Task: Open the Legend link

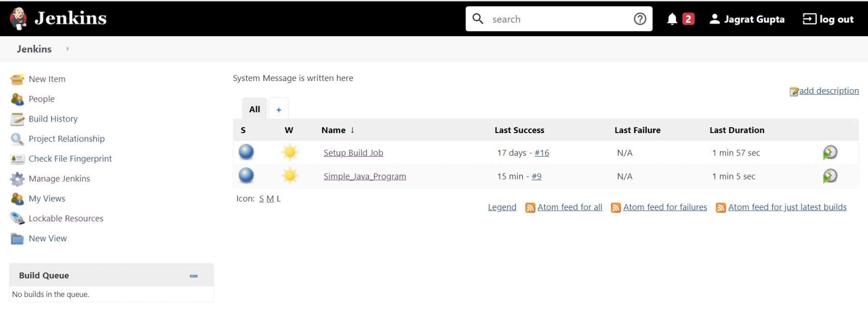Action: (502, 207)
